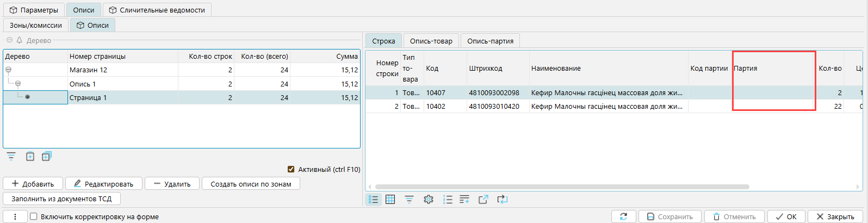The height and width of the screenshot is (223, 868).
Task: Pin the Дерево panel with pin icon
Action: tap(19, 40)
